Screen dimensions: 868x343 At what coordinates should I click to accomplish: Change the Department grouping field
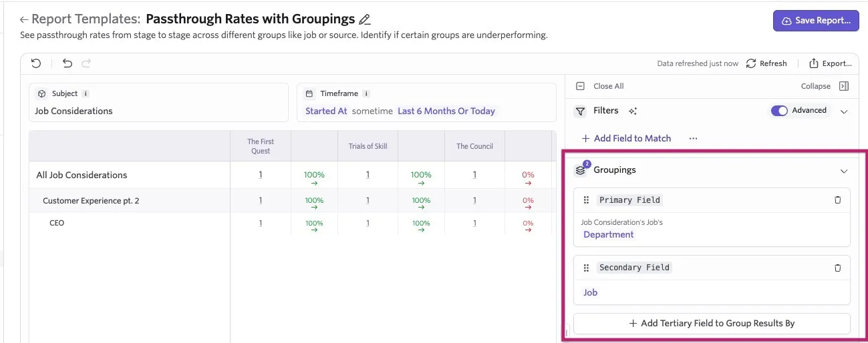pos(608,234)
